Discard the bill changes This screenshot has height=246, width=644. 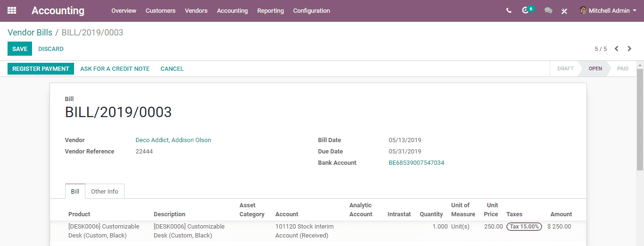point(51,49)
